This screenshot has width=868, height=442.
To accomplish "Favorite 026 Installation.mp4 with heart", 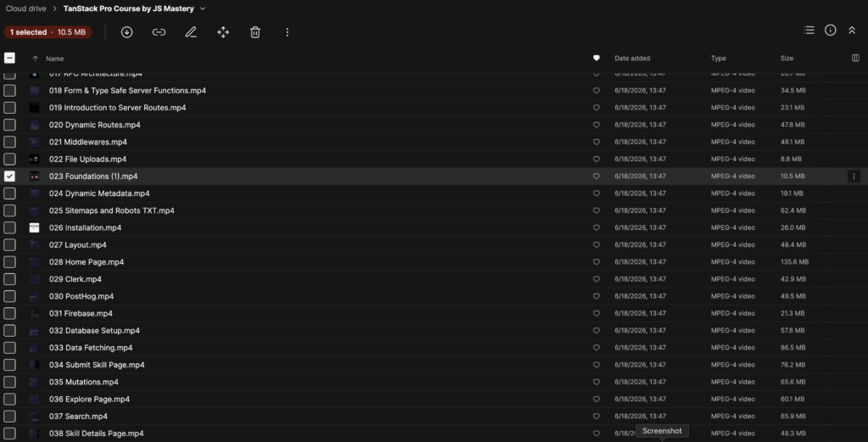I will [x=596, y=227].
